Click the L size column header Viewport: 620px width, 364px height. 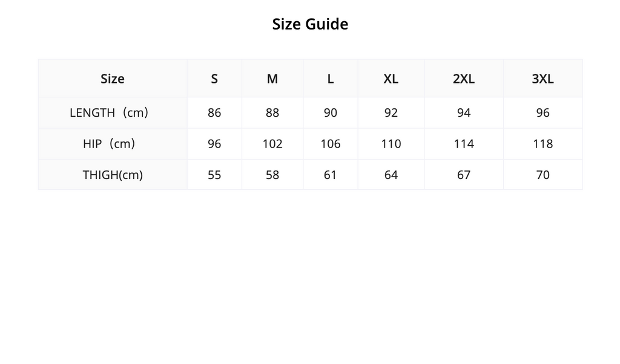331,79
